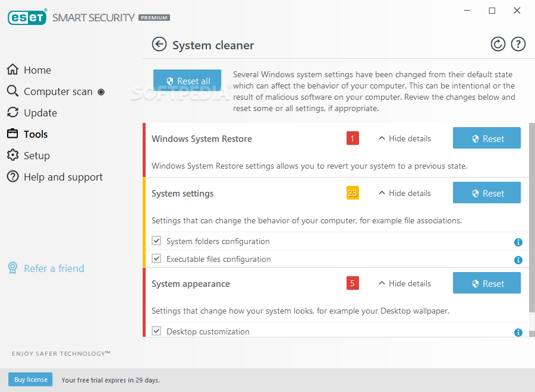Show info for System folders configuration
535x392 pixels.
(x=518, y=242)
